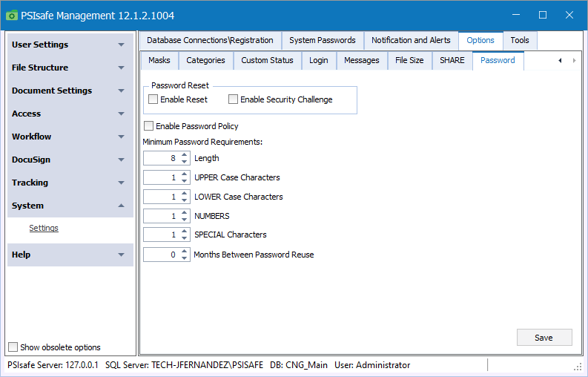Enable the Reset checkbox

point(153,99)
